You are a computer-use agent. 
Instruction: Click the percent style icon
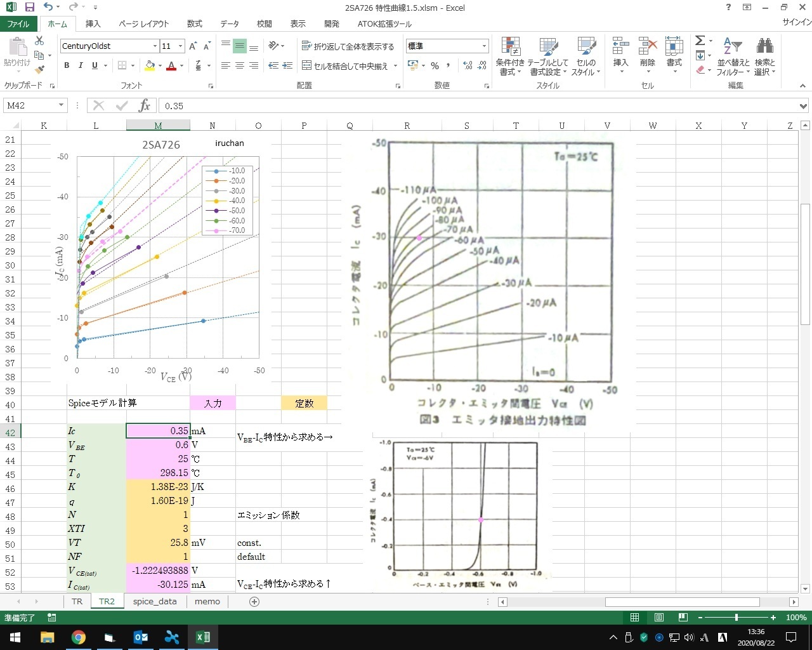[435, 65]
